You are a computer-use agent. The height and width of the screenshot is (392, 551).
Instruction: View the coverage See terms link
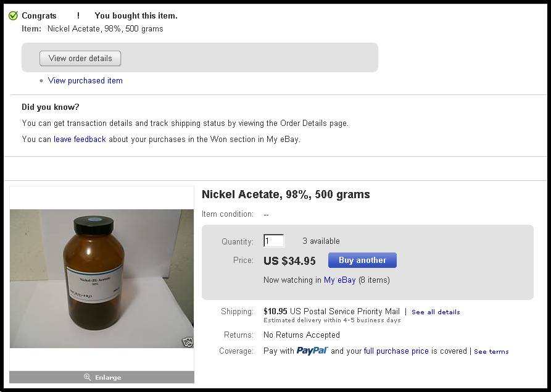pyautogui.click(x=491, y=352)
